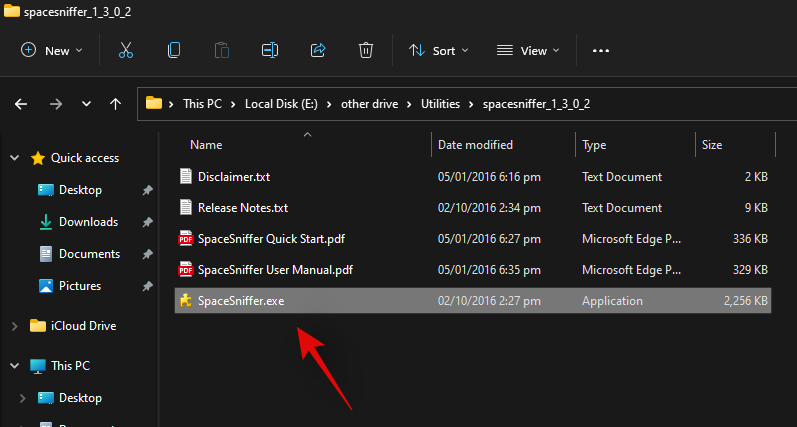The image size is (797, 427).
Task: Select SpaceSniffer User Manual.pdf
Action: pos(275,270)
